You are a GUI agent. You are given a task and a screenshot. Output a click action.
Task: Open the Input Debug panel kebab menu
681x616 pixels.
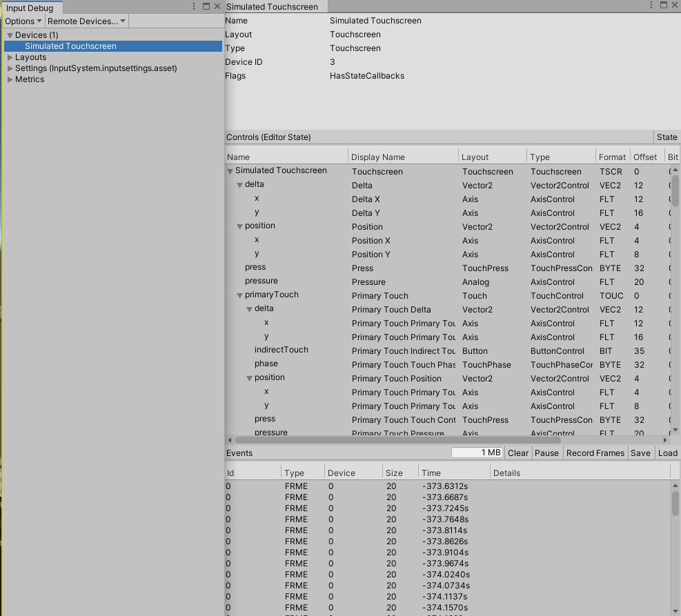click(x=194, y=6)
